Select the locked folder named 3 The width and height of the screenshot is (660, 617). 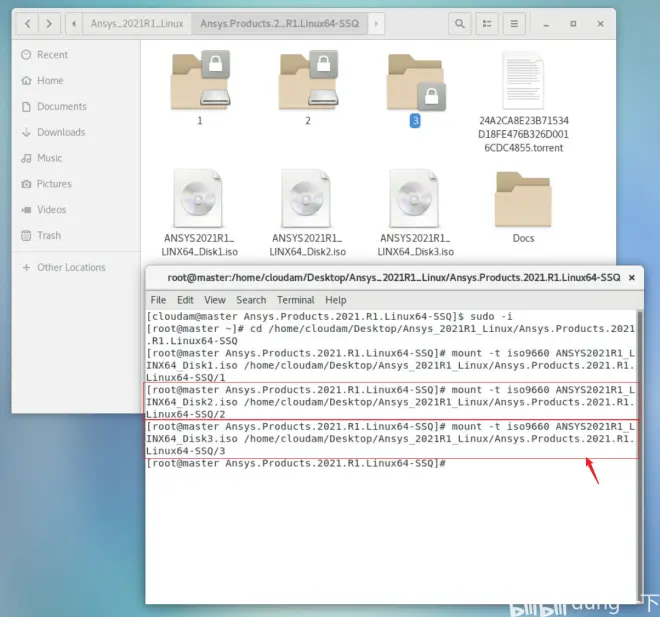pos(415,88)
